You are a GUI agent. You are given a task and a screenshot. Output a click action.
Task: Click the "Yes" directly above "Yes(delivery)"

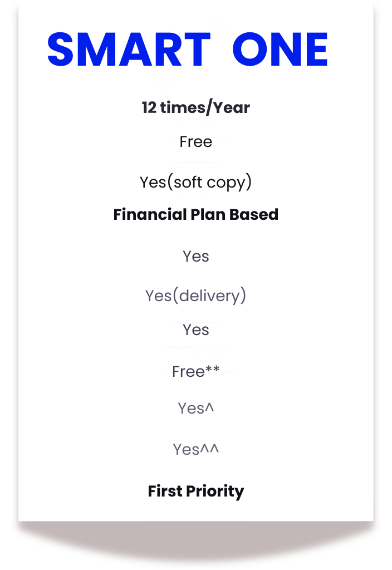pyautogui.click(x=196, y=256)
